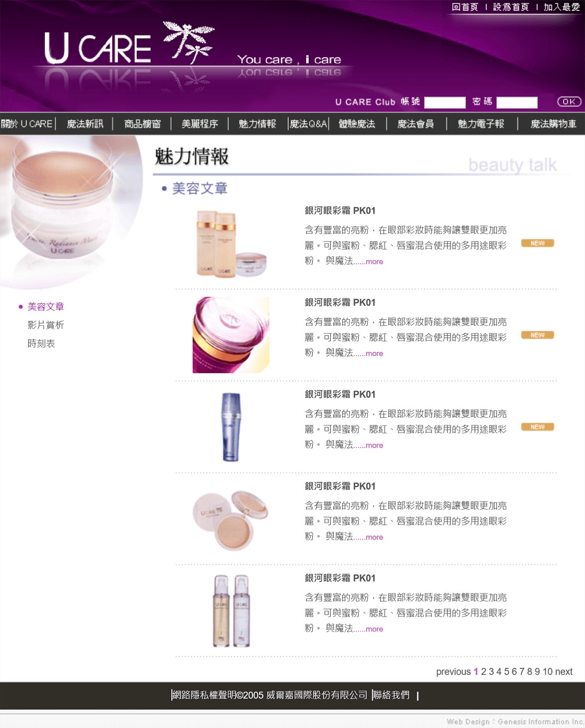
Task: Focus the 密碼 password input field
Action: click(517, 102)
